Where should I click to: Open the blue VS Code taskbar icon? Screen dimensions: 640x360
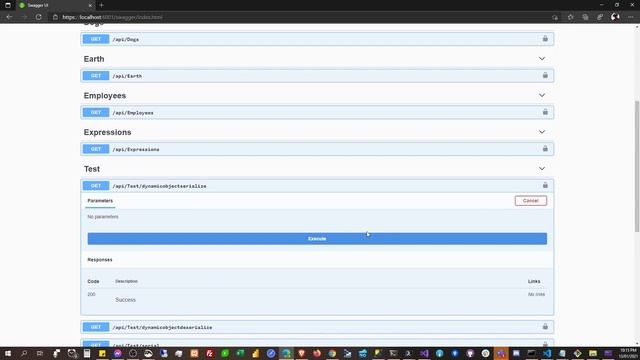pos(547,353)
